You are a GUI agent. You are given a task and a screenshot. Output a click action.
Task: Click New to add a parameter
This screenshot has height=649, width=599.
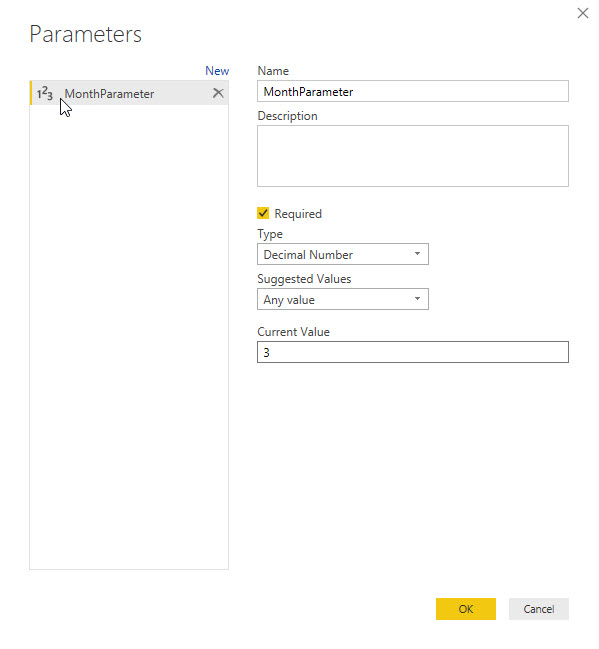(217, 71)
